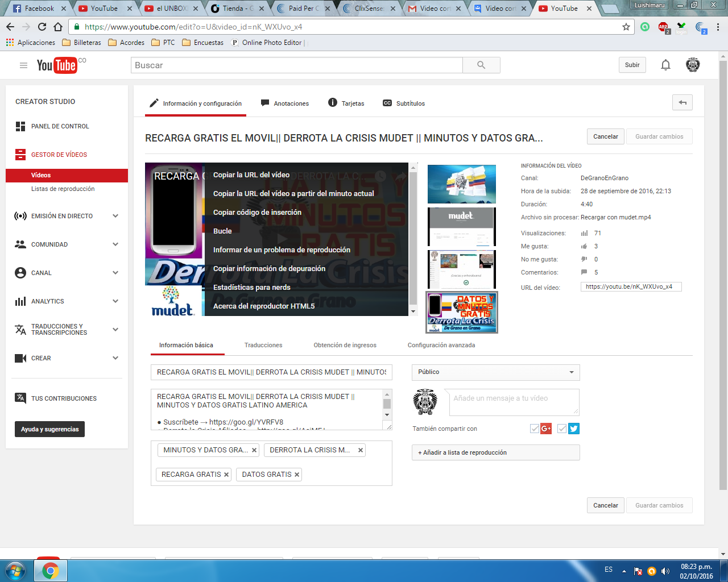Viewport: 728px width, 582px height.
Task: Click the Canal account icon
Action: coord(20,273)
